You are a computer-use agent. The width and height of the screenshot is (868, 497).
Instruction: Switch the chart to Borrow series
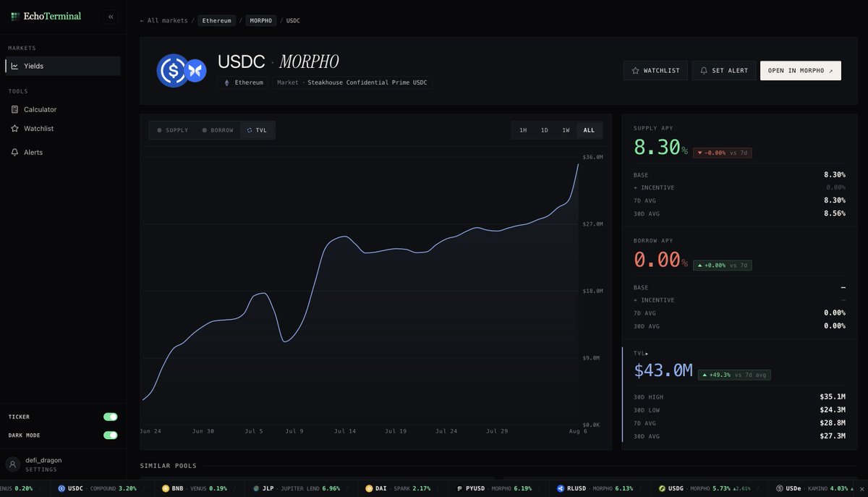tap(217, 130)
